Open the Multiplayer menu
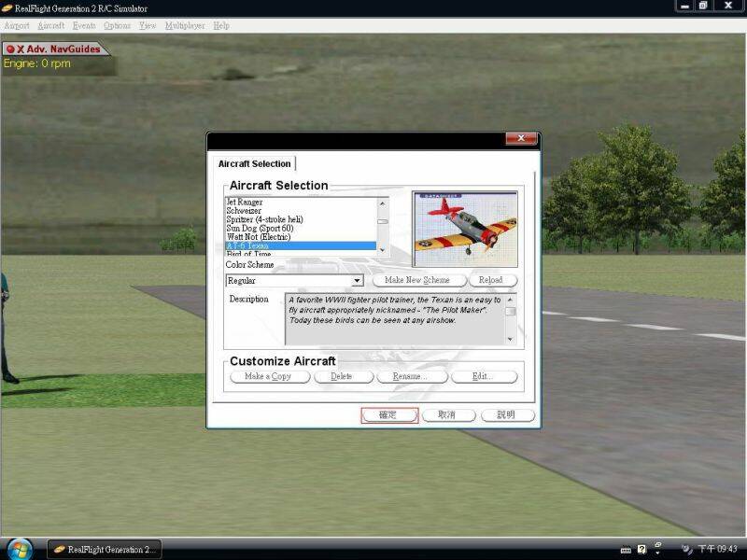This screenshot has height=560, width=747. [185, 26]
